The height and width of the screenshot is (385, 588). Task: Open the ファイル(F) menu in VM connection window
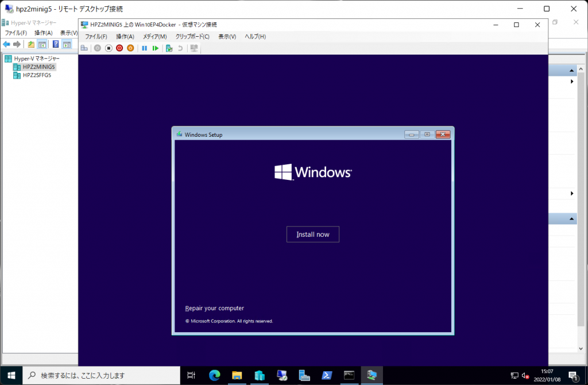coord(96,36)
